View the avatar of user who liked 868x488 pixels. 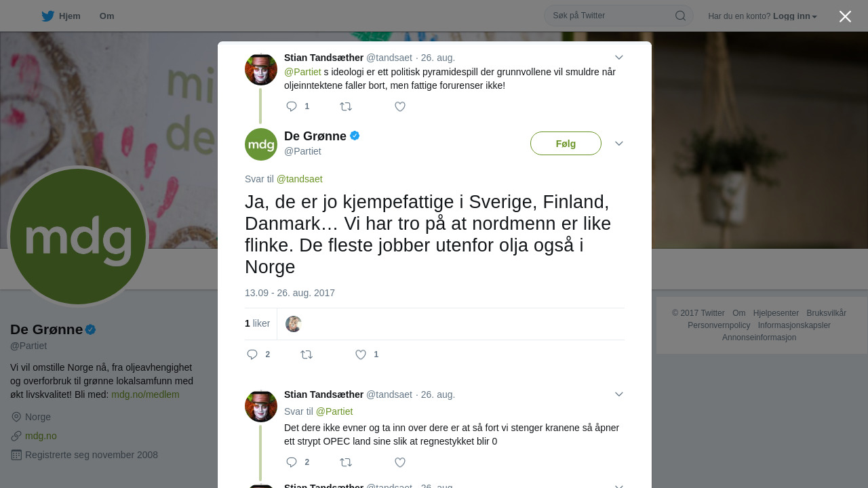[294, 324]
